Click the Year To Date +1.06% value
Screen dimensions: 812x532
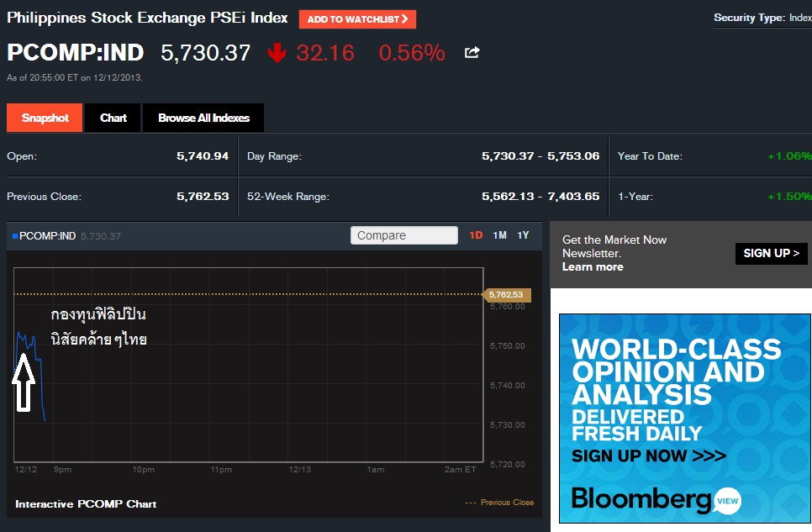pos(789,156)
